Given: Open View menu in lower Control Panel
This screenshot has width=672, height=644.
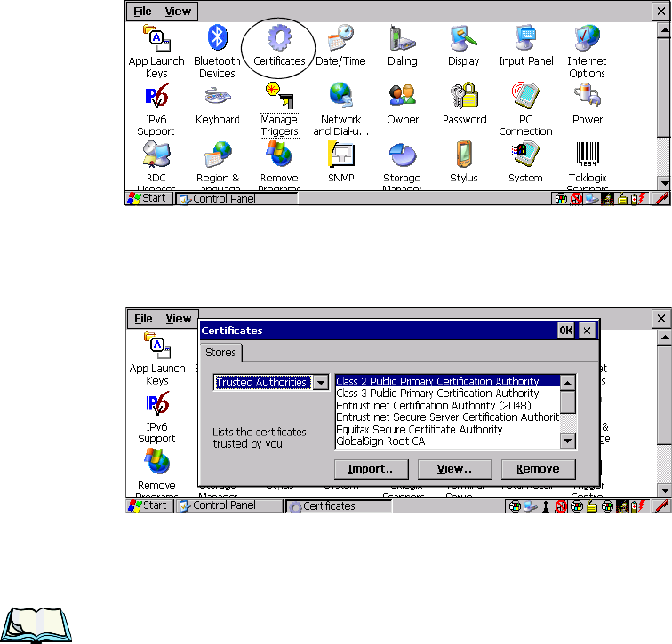Looking at the screenshot, I should point(179,319).
